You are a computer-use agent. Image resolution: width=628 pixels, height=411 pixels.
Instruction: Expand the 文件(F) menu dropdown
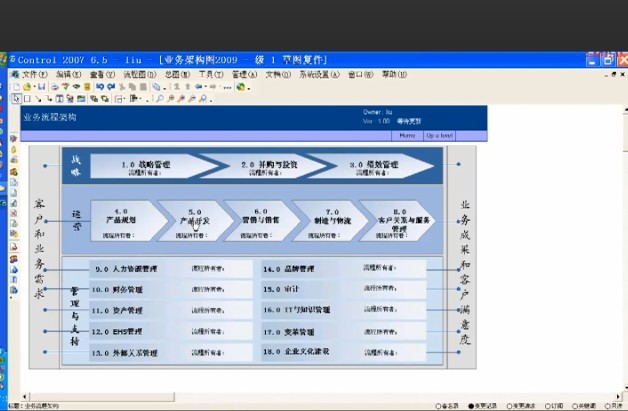click(34, 74)
